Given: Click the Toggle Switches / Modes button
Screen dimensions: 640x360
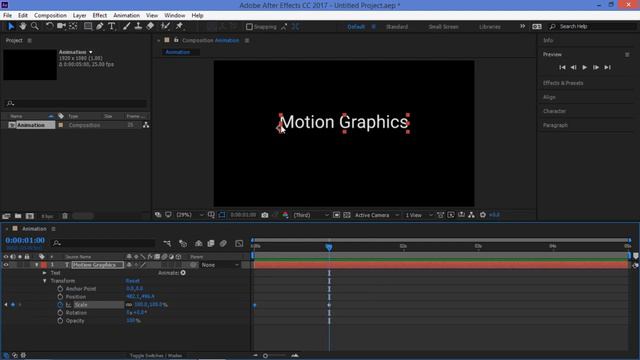Looking at the screenshot, I should click(156, 356).
